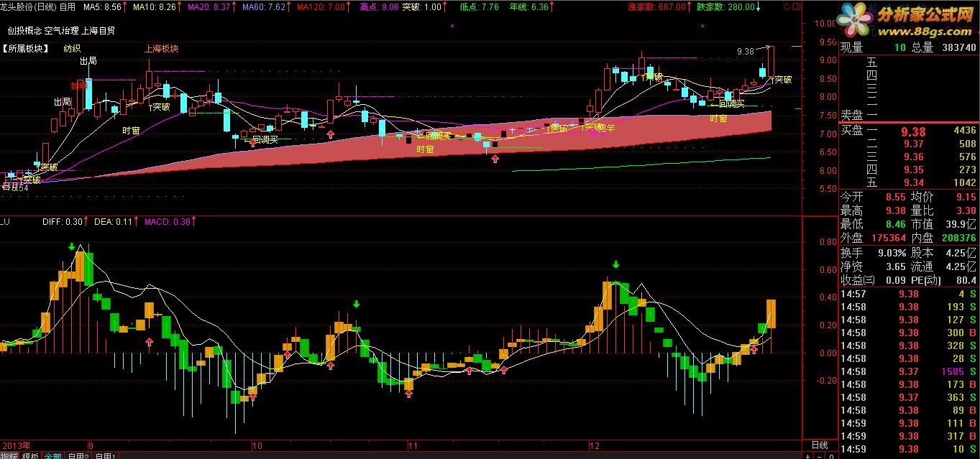Click the 年线: 6.36 label
Screen dimensions: 980x459
click(x=528, y=6)
